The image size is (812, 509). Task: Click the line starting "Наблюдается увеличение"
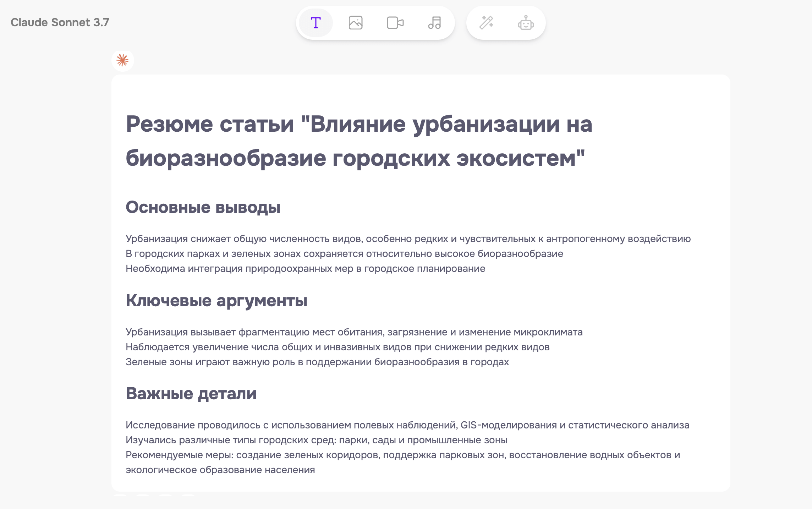[x=337, y=347]
